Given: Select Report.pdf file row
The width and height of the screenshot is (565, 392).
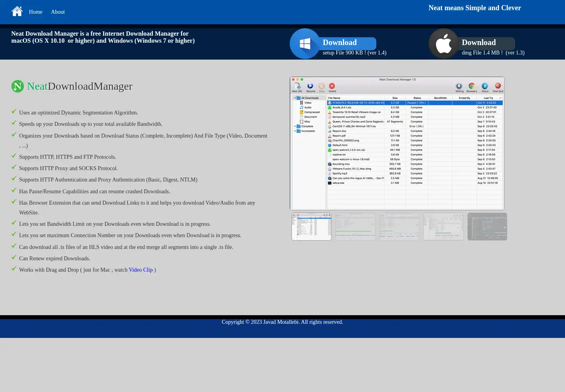Looking at the screenshot, I should (415, 136).
